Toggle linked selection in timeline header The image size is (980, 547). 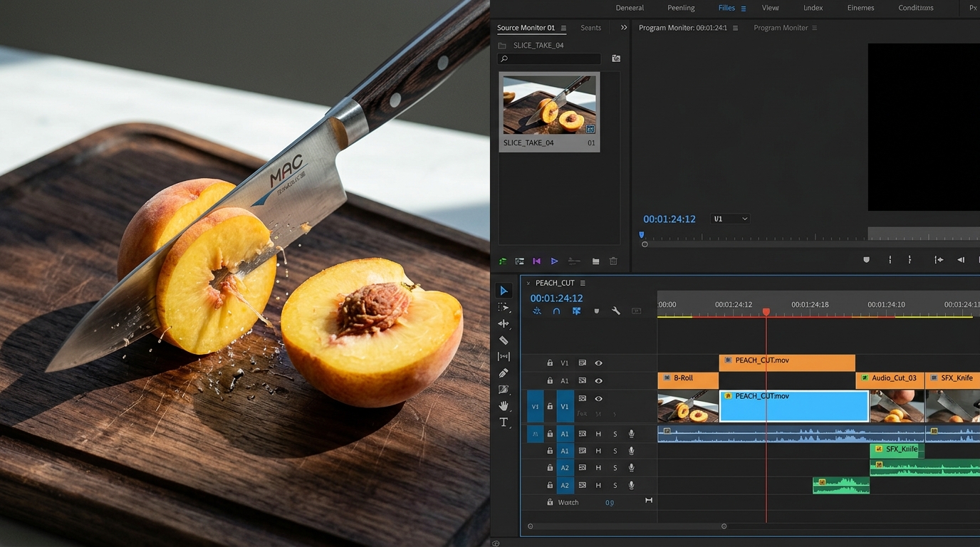point(576,311)
